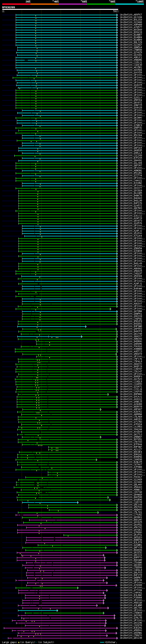Select the white query length bar ending at 592
The height and width of the screenshot is (644, 146).
pyautogui.click(x=60, y=10)
